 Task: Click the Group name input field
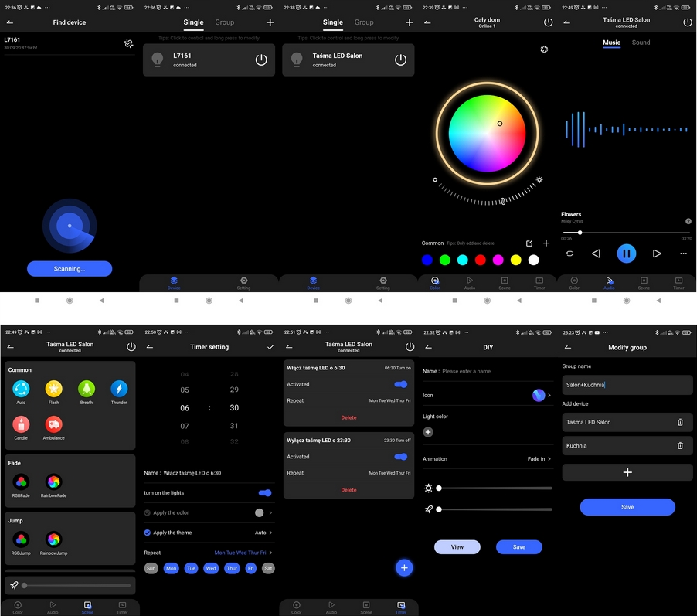627,385
